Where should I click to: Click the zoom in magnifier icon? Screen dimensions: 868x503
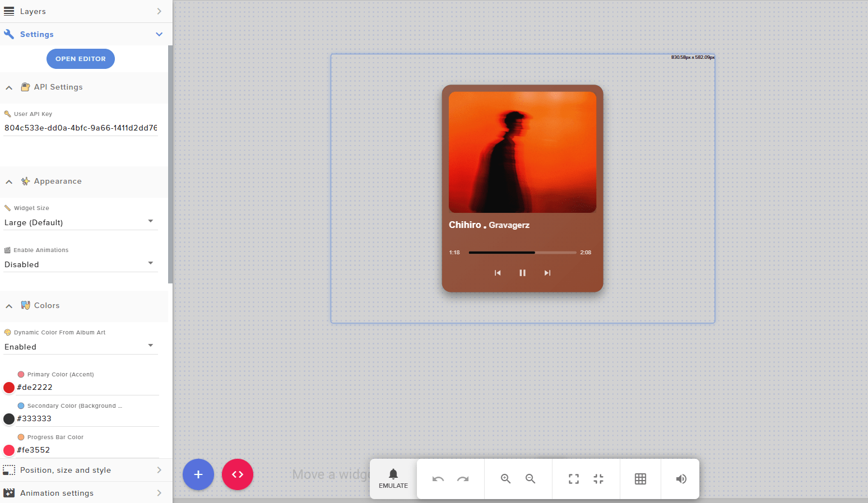point(506,479)
